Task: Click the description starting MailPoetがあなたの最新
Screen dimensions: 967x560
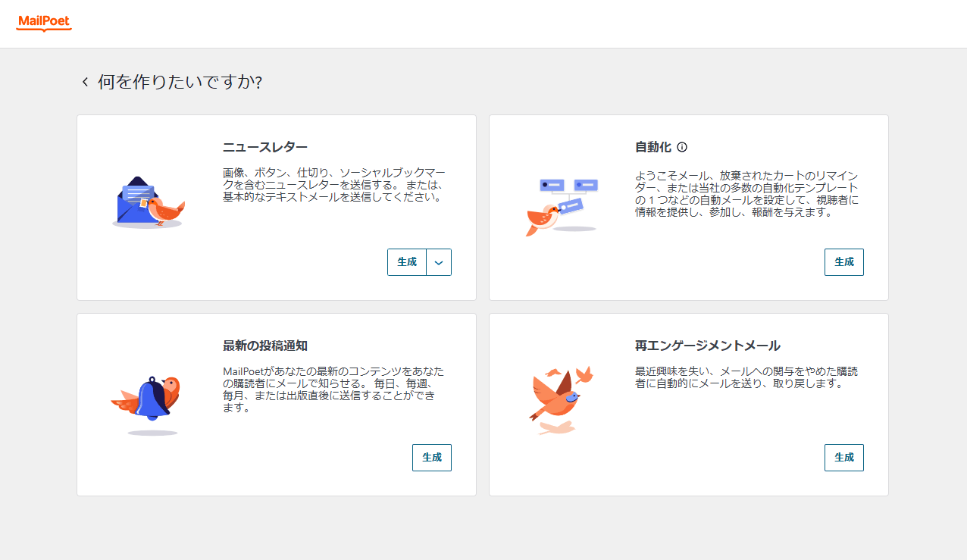Action: click(334, 389)
